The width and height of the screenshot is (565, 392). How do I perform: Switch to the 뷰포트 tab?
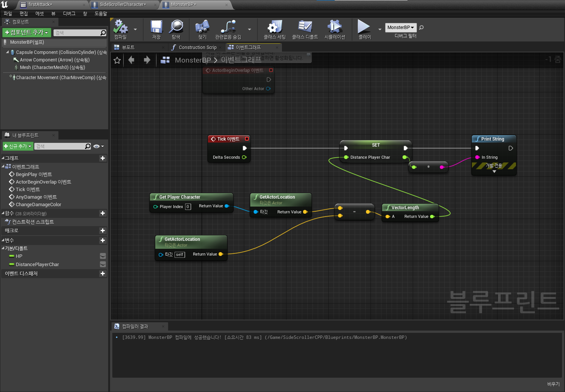point(140,47)
